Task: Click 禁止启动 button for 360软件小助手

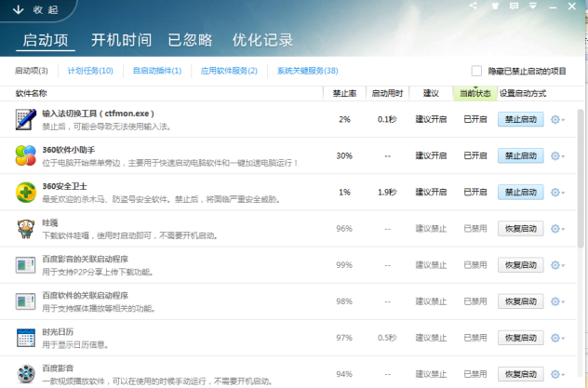Action: [521, 156]
